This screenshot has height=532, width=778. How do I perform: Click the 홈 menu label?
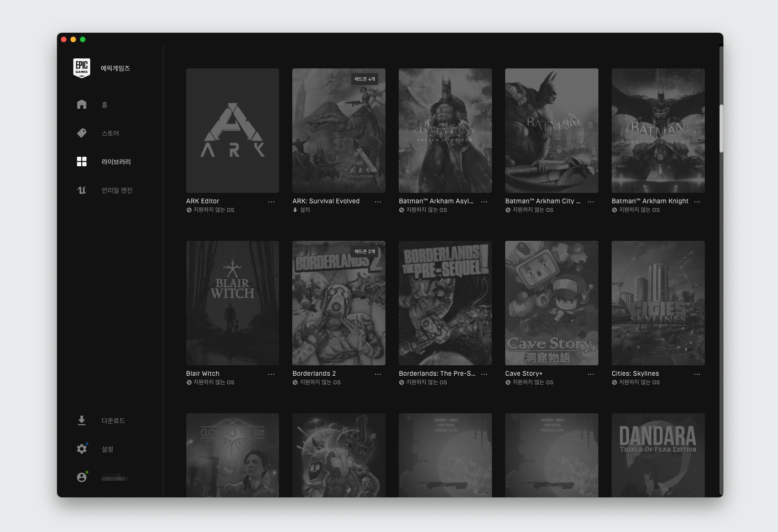[x=105, y=104]
